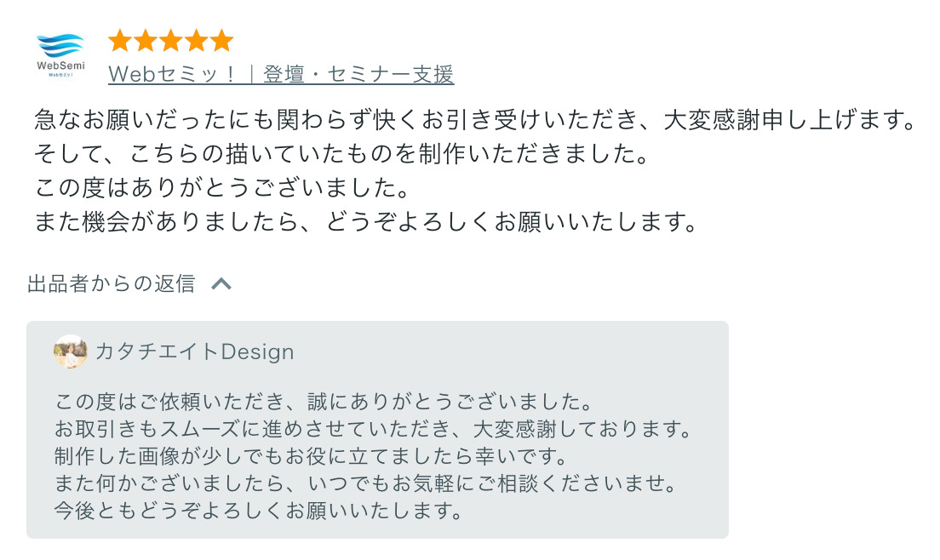
Task: Click the reply line starting この度はご依頼いただき
Action: (323, 400)
